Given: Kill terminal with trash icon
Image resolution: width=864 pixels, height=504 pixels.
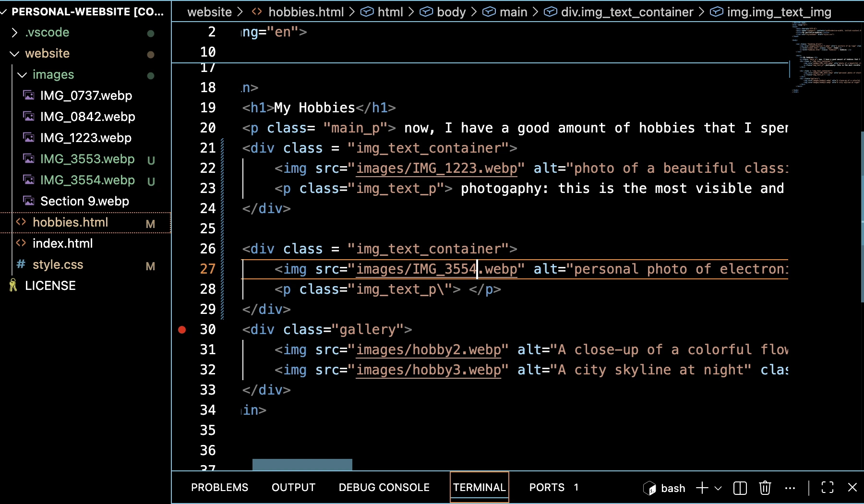Looking at the screenshot, I should 765,488.
